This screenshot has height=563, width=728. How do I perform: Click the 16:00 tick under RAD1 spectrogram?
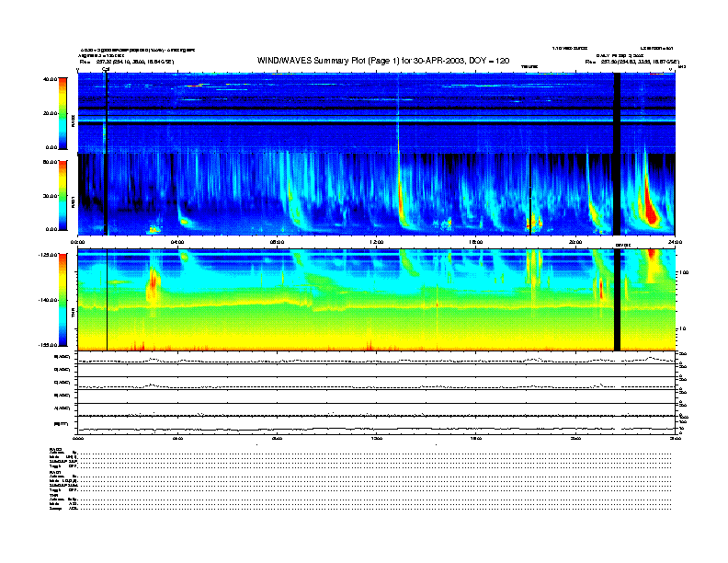[475, 242]
